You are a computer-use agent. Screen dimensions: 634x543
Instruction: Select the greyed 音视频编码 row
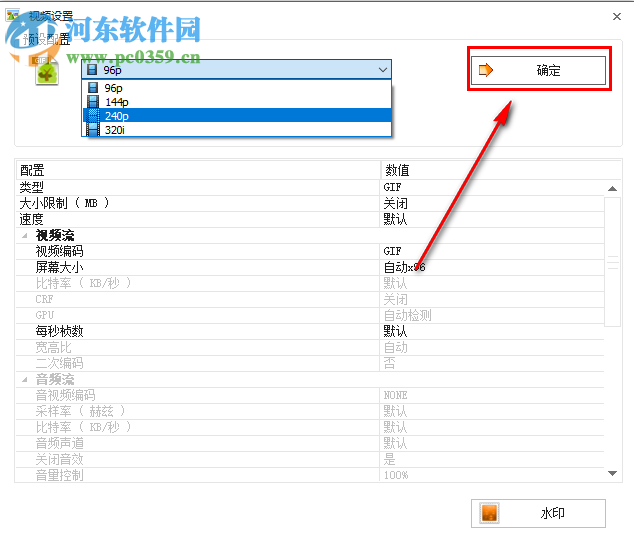point(310,395)
